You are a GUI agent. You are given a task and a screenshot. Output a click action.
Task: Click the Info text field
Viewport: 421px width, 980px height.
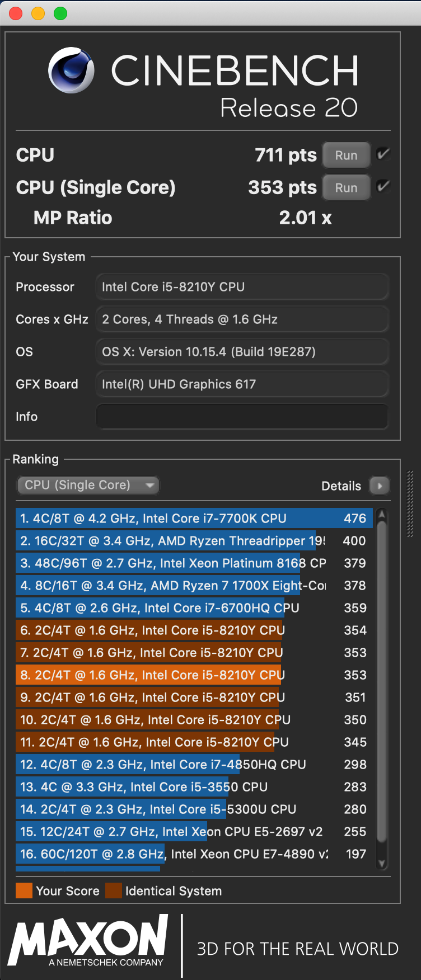242,417
